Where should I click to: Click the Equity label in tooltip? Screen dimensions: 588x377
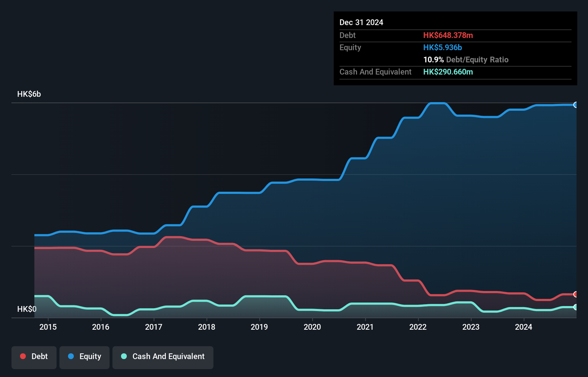(x=350, y=48)
